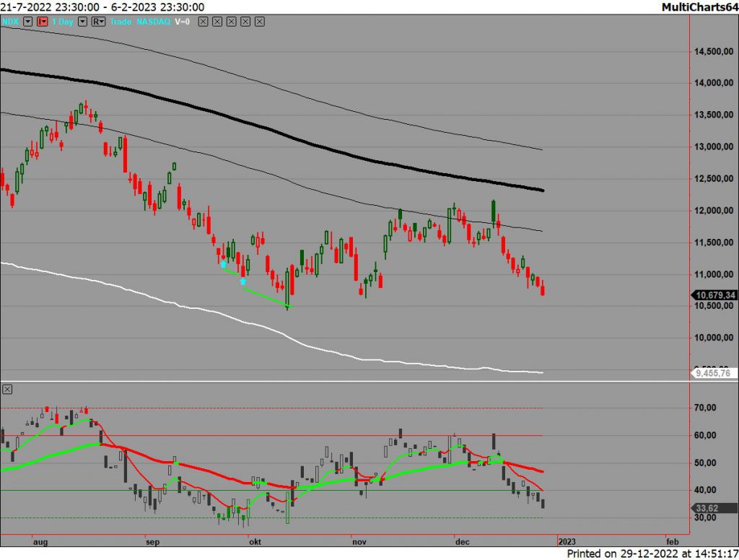Toggle visibility of the lower indicator pane

point(6,389)
